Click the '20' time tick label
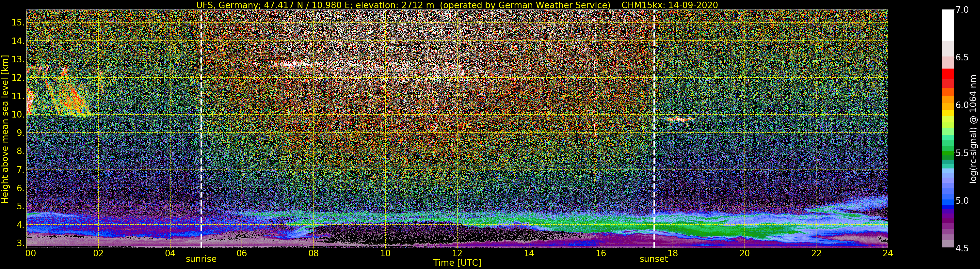Image resolution: width=980 pixels, height=269 pixels. tap(744, 253)
